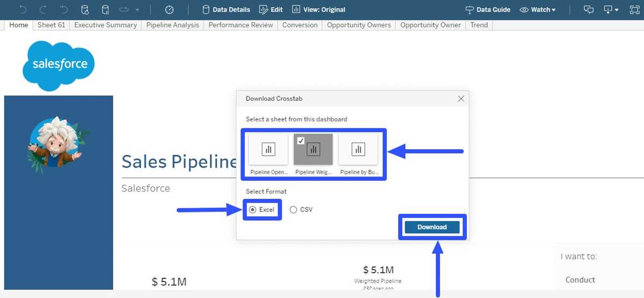
Task: Click the Salesforce subtitle text
Action: point(145,188)
